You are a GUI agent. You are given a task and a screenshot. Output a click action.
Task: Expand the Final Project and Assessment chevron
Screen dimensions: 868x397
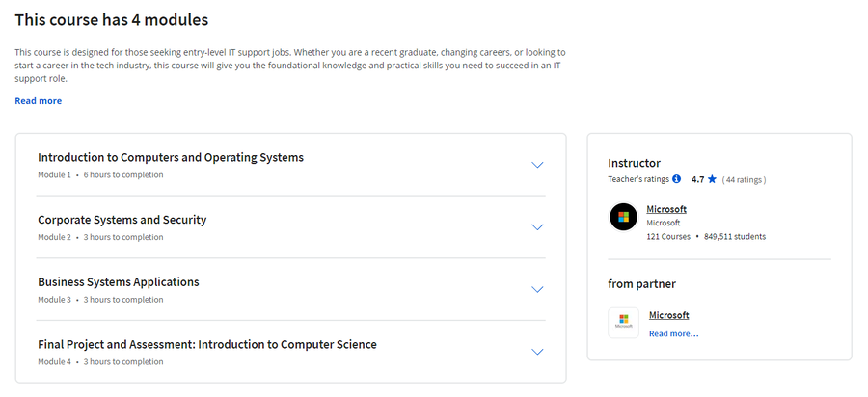point(537,352)
